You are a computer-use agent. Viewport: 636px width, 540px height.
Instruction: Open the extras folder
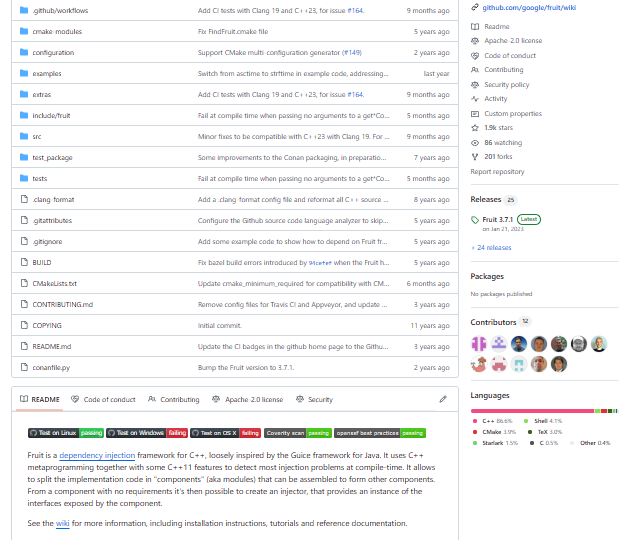41,95
